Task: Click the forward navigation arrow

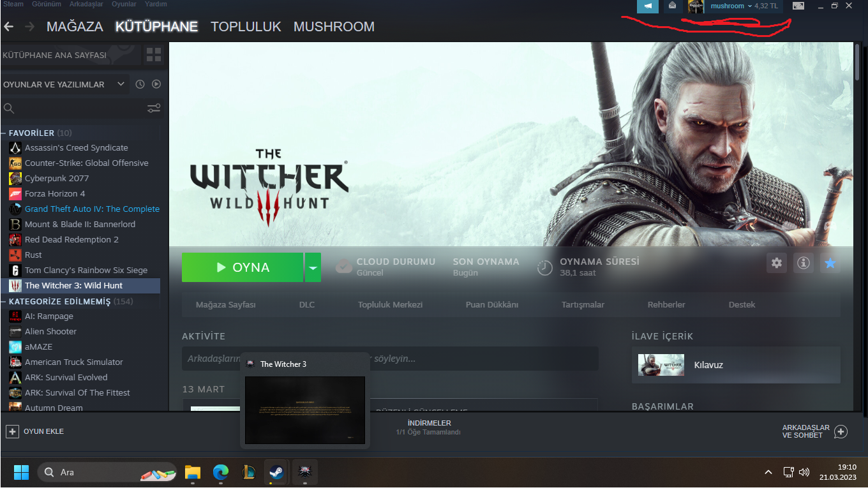Action: tap(29, 27)
